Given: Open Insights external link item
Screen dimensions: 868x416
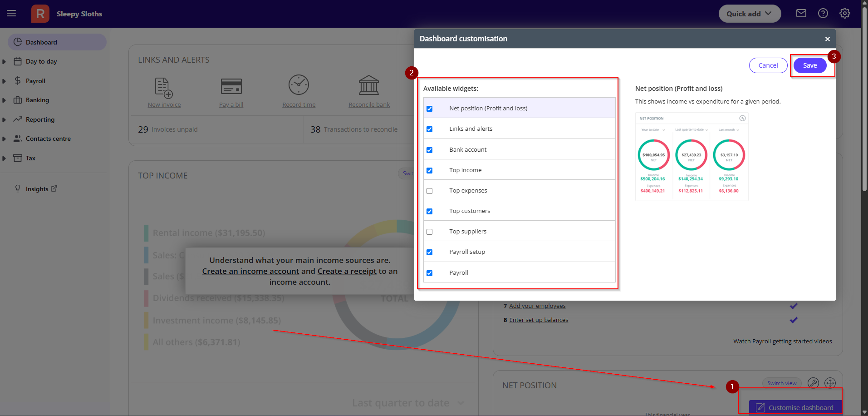Looking at the screenshot, I should click(41, 189).
